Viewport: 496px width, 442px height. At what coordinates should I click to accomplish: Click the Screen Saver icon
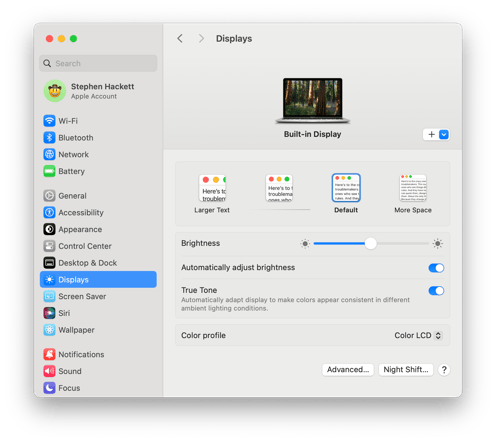[49, 296]
